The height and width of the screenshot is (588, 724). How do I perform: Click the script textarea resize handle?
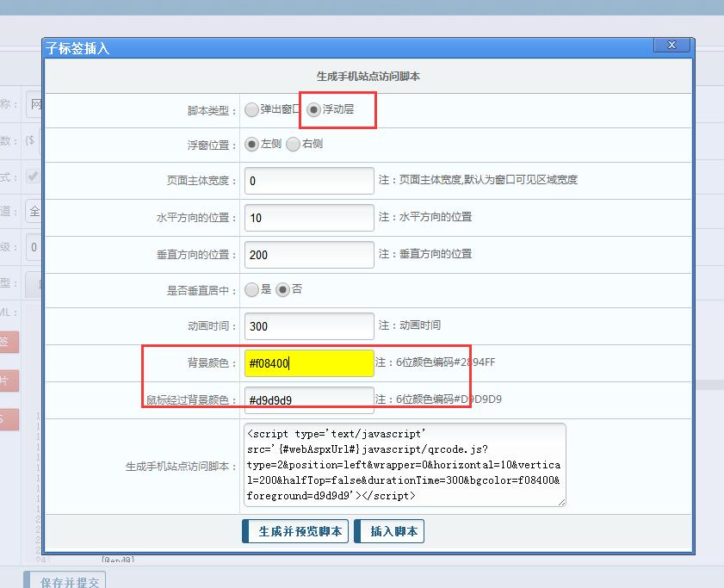pos(561,502)
